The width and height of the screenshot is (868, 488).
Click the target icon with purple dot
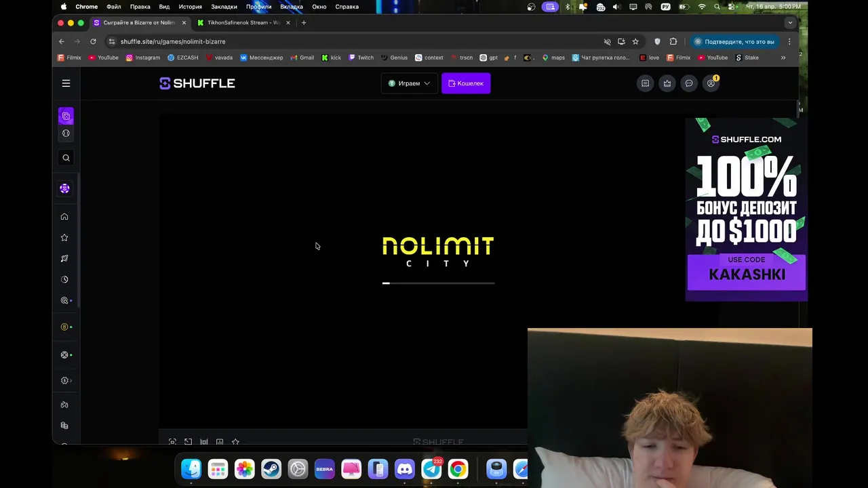click(65, 300)
